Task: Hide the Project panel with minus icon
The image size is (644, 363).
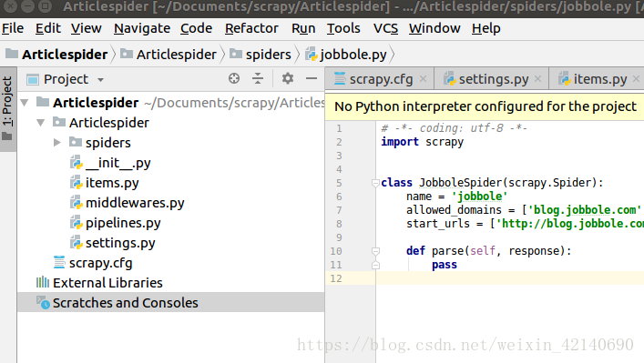Action: point(312,78)
